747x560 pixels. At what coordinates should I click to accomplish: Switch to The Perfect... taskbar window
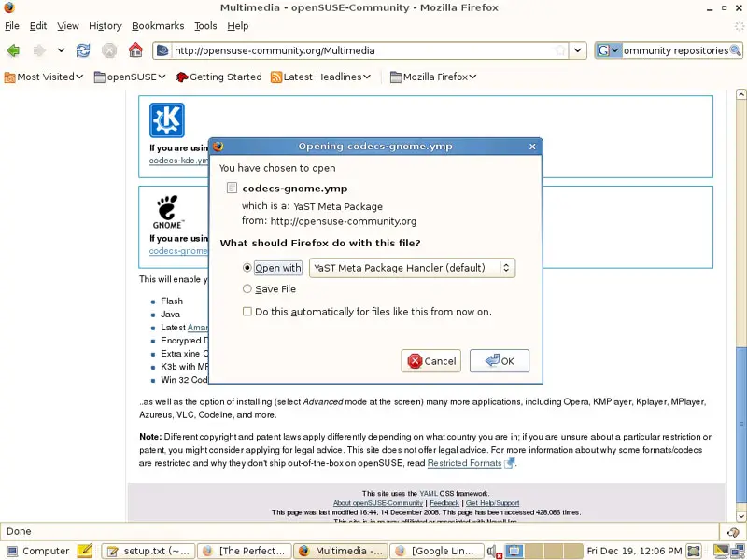coord(245,551)
